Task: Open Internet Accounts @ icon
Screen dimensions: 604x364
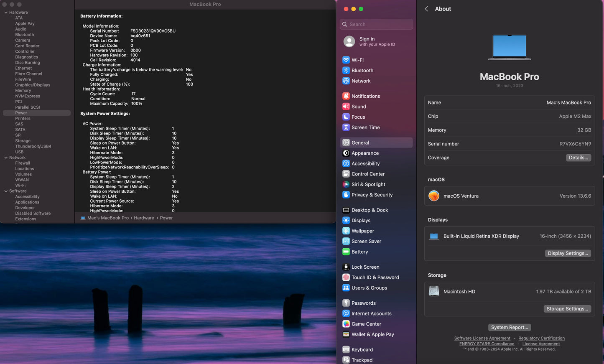Action: click(346, 313)
